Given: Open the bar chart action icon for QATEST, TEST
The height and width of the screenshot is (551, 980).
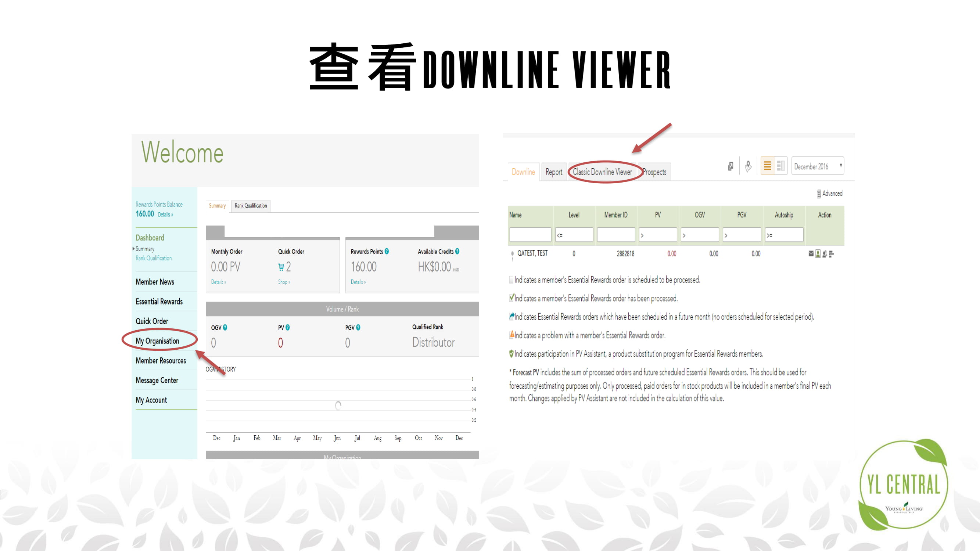Looking at the screenshot, I should click(x=832, y=253).
